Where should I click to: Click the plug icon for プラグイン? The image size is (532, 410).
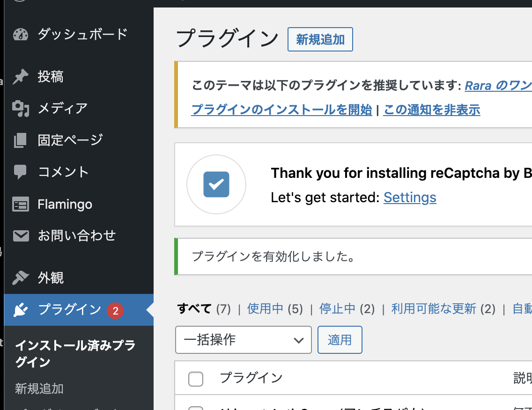pyautogui.click(x=21, y=310)
